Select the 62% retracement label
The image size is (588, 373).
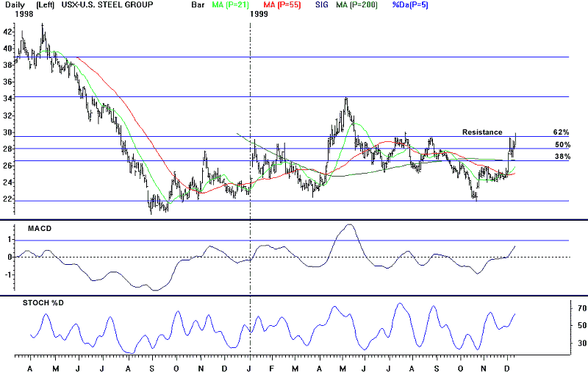561,132
